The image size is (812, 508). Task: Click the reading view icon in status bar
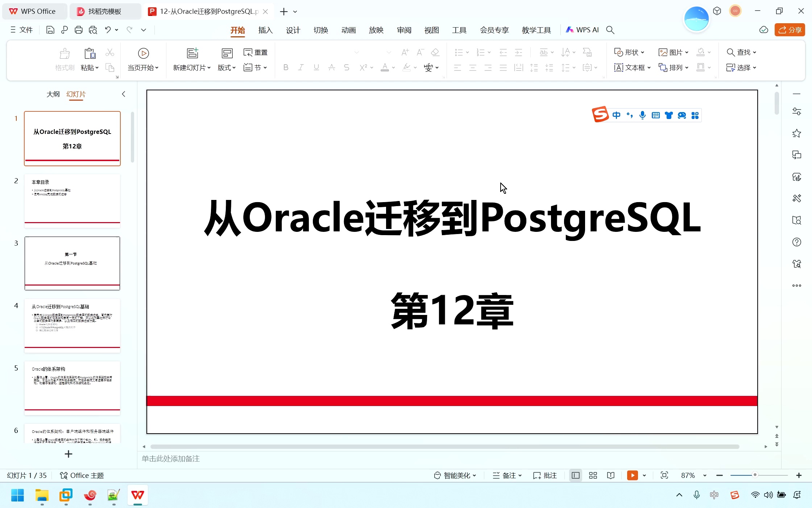pyautogui.click(x=611, y=475)
